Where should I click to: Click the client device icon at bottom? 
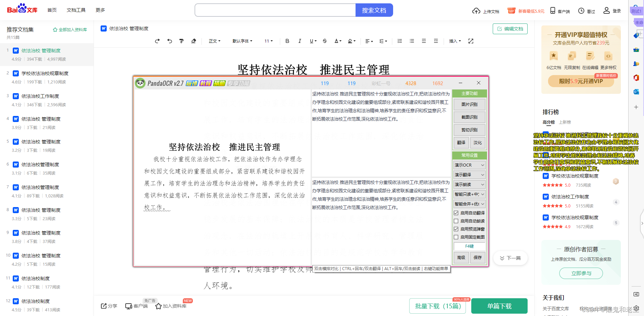point(128,306)
